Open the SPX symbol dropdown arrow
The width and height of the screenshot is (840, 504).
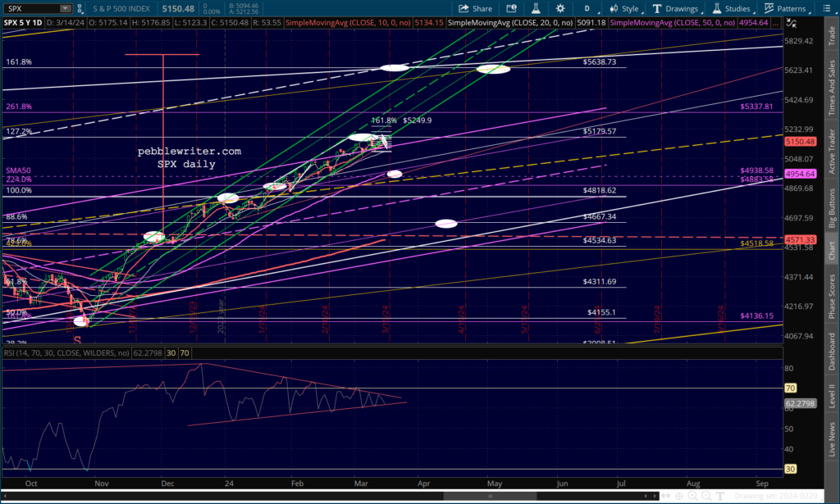pos(66,8)
